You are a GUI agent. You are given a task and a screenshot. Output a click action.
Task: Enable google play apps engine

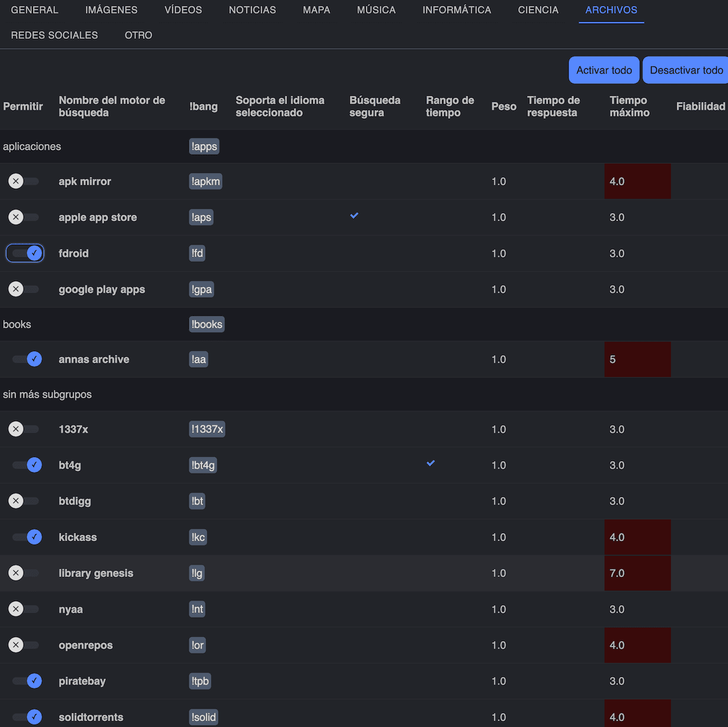[24, 289]
